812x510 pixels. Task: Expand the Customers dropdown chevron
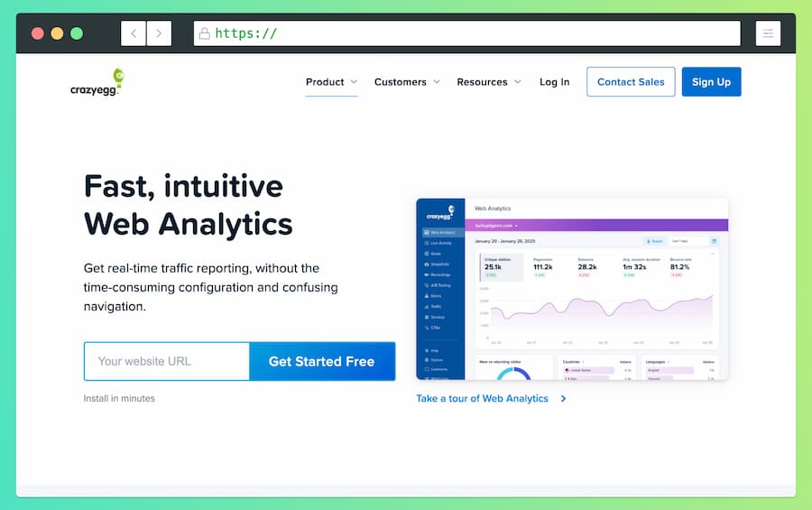[437, 82]
